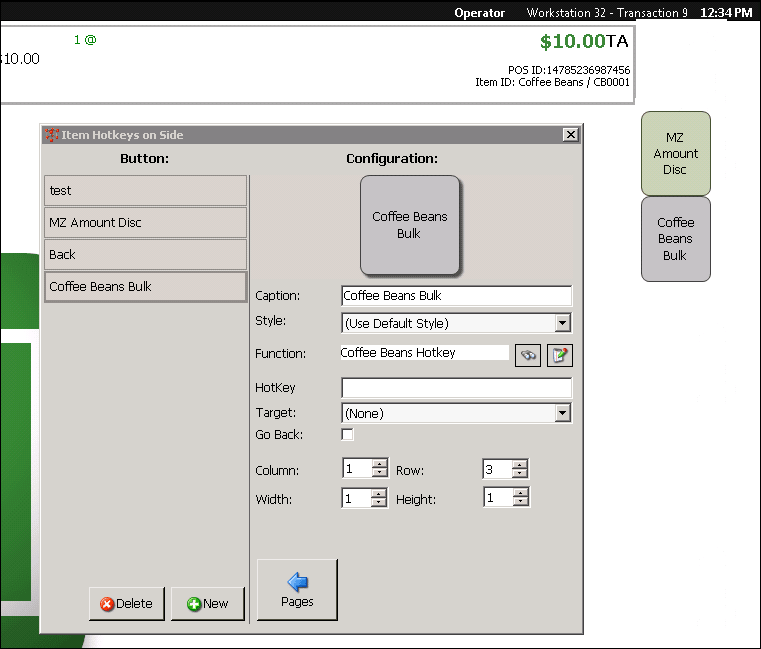
Task: Click the Height number field
Action: click(x=499, y=498)
